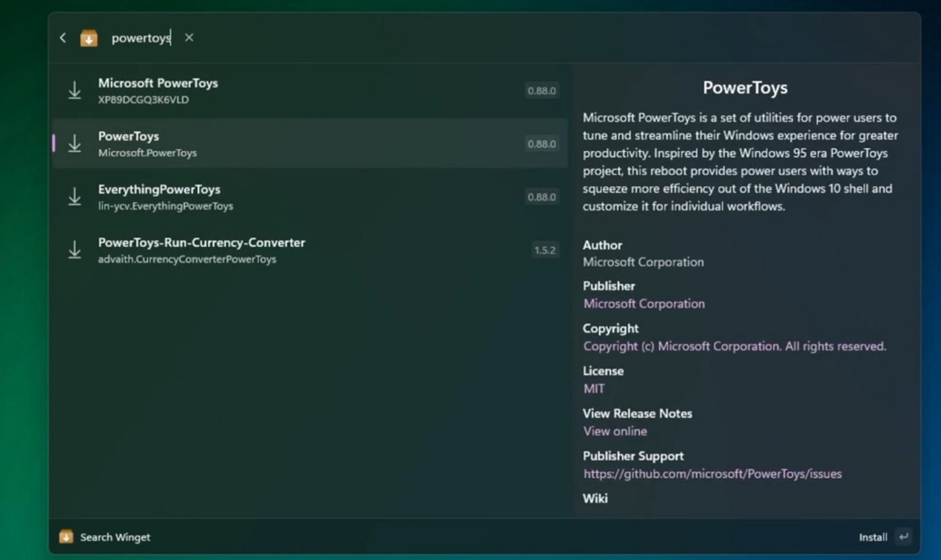The image size is (941, 560).
Task: Click the Copyright Microsoft Corporation link
Action: click(734, 346)
